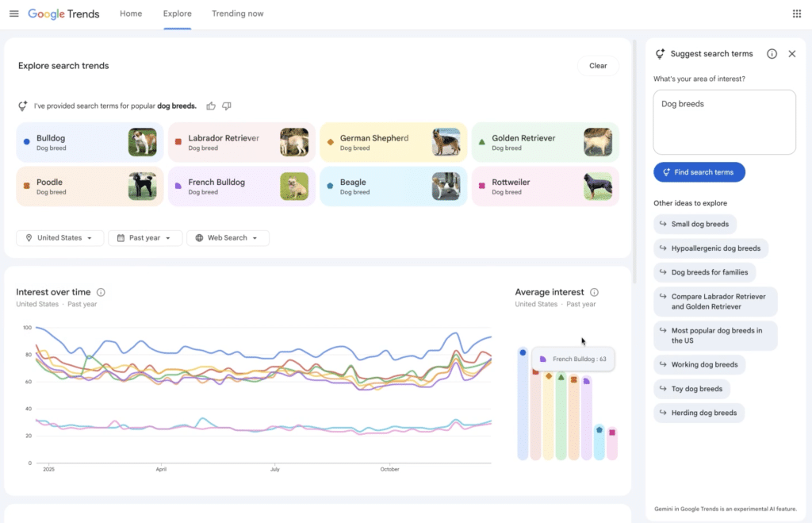Show info for Interest over time

(x=101, y=292)
